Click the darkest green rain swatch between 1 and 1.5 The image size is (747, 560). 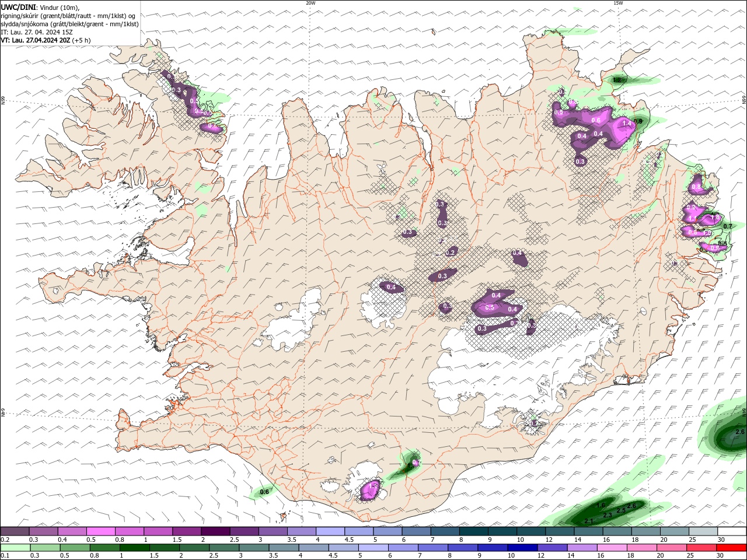click(x=134, y=548)
